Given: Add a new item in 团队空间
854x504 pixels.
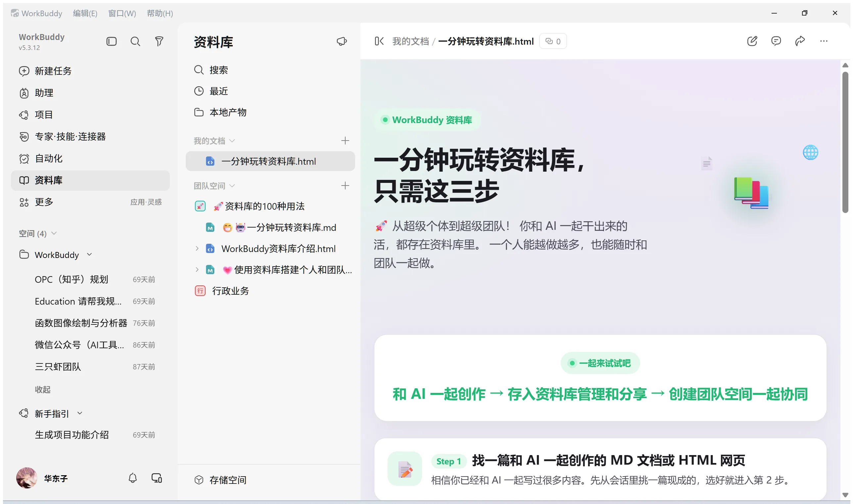Looking at the screenshot, I should pos(345,186).
